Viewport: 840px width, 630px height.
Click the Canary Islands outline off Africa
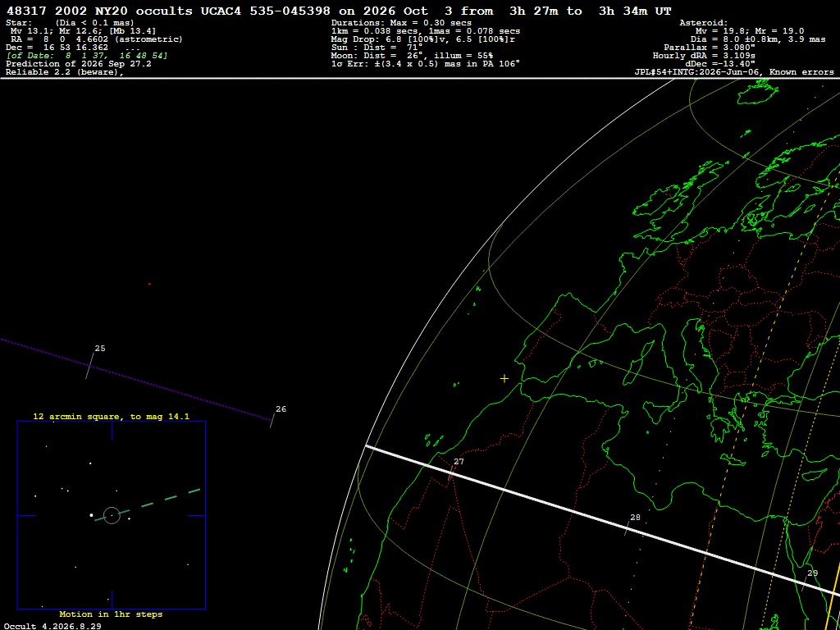point(436,440)
